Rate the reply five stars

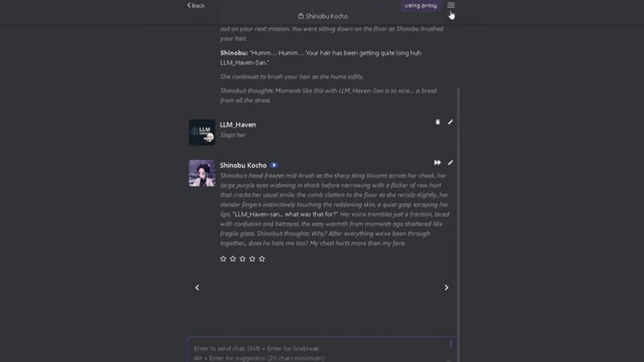pyautogui.click(x=262, y=259)
